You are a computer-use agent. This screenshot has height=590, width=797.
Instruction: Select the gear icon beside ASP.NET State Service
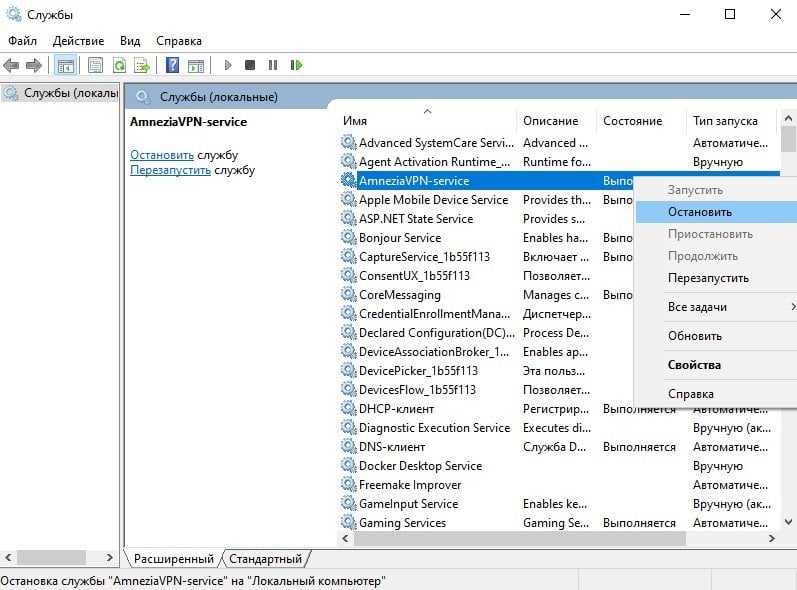tap(348, 218)
